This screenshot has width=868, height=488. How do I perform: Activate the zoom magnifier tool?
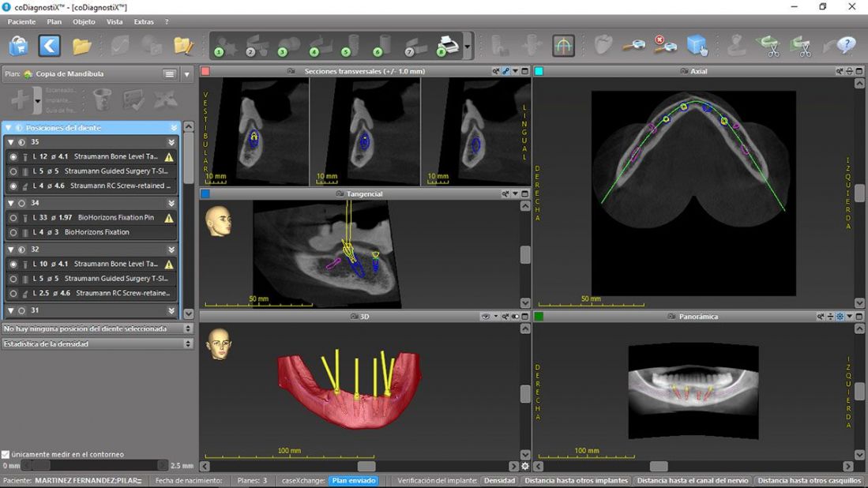click(x=636, y=45)
